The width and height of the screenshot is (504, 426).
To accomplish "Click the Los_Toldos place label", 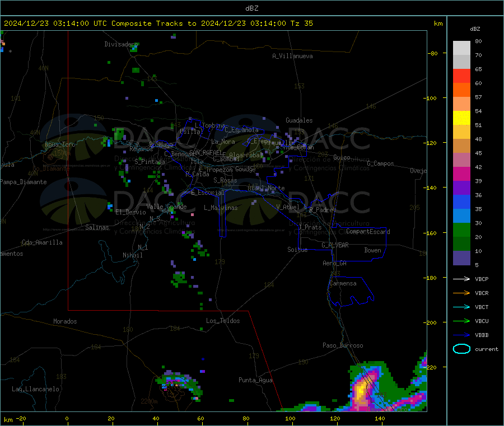I will pyautogui.click(x=223, y=321).
